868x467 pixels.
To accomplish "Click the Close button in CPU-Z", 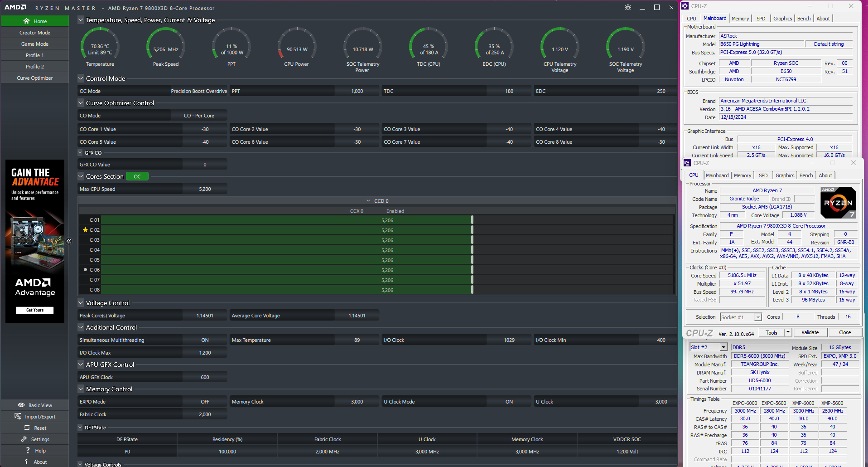I will click(x=845, y=332).
